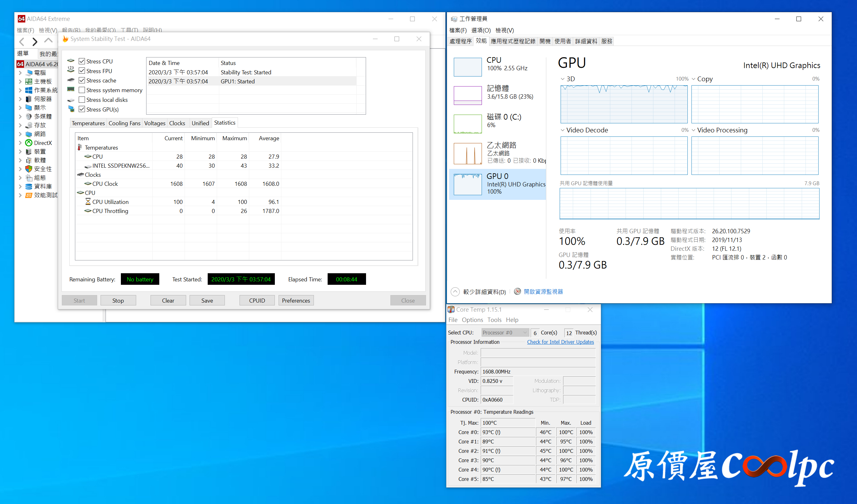Click the Save button
This screenshot has height=504, width=857.
click(207, 300)
